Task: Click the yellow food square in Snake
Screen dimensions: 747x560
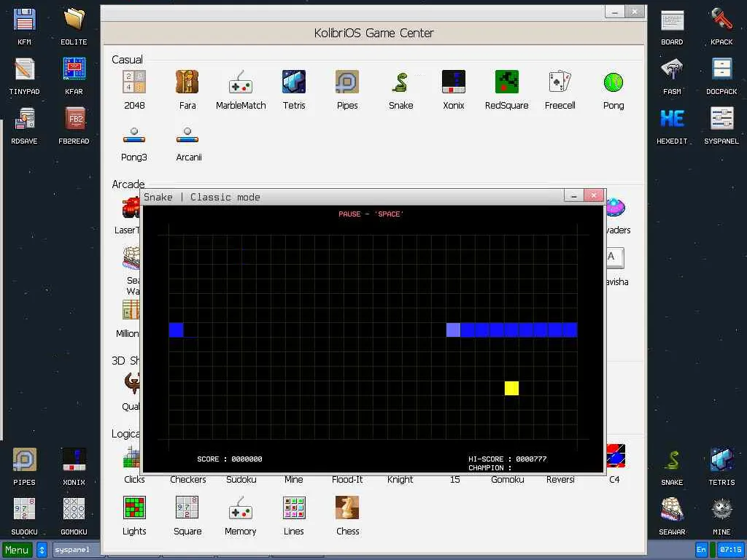Action: point(511,388)
